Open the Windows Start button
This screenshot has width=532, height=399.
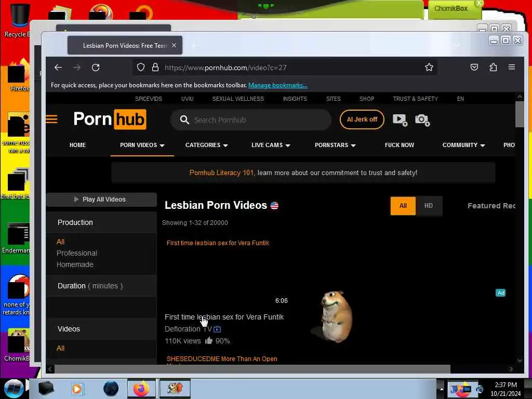[x=14, y=389]
